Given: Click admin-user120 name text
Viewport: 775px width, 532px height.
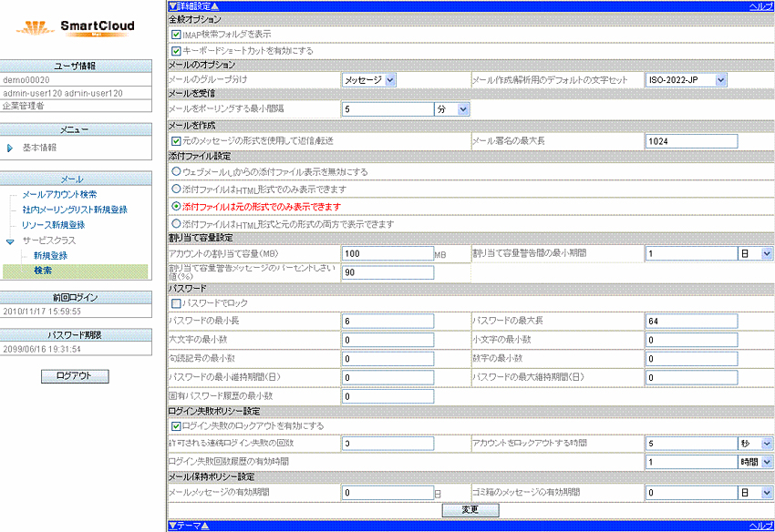Looking at the screenshot, I should [63, 93].
